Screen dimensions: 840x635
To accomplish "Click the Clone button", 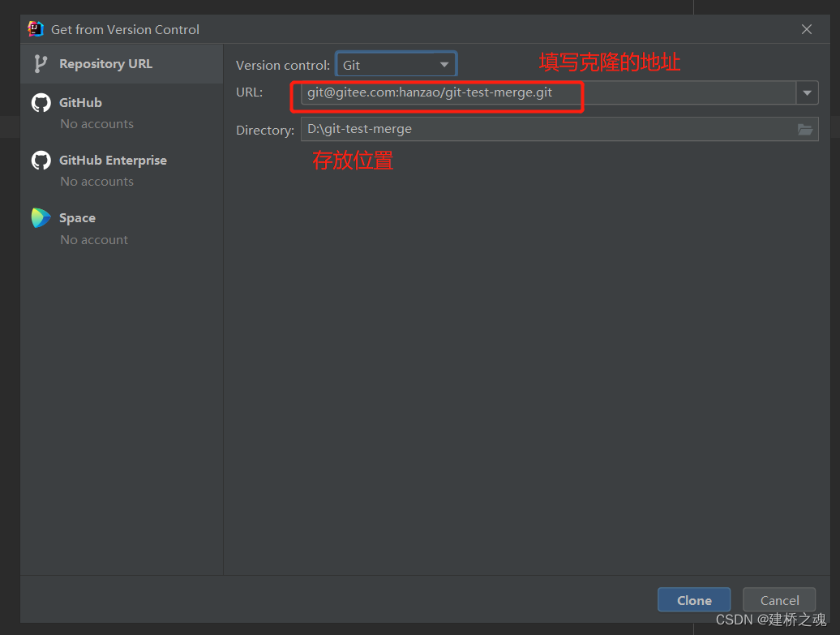I will pyautogui.click(x=694, y=599).
